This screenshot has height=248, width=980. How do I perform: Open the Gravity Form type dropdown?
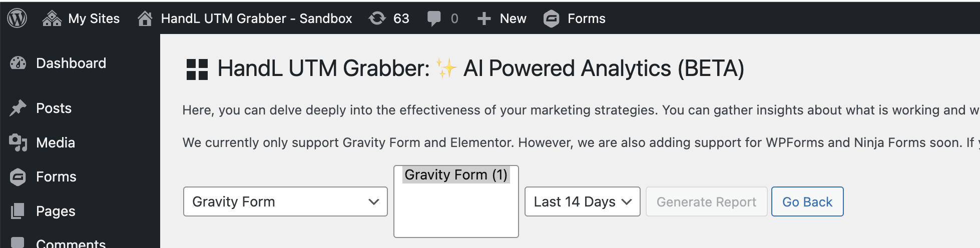285,201
